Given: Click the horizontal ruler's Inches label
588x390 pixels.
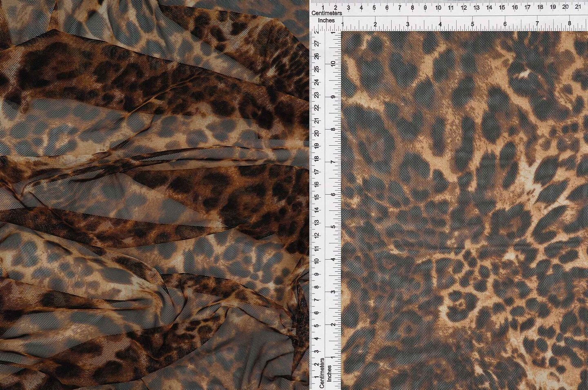Looking at the screenshot, I should pyautogui.click(x=327, y=20).
